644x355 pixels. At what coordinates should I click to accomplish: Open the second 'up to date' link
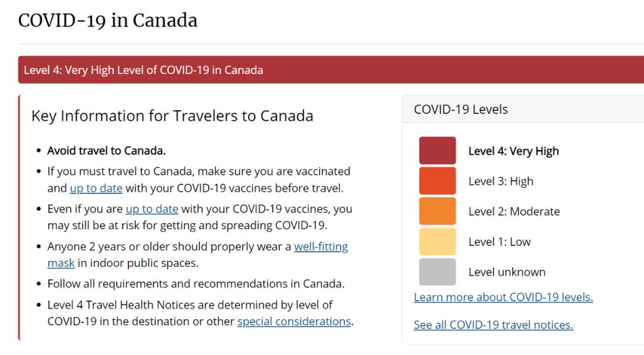[152, 209]
